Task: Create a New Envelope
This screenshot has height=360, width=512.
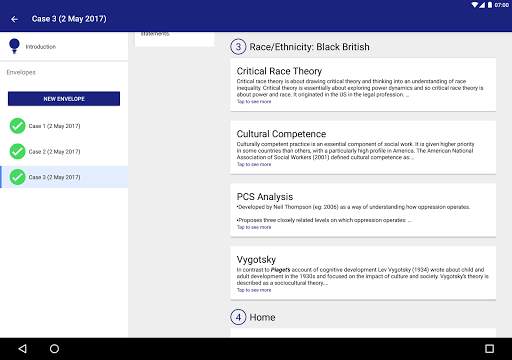Action: click(x=64, y=99)
